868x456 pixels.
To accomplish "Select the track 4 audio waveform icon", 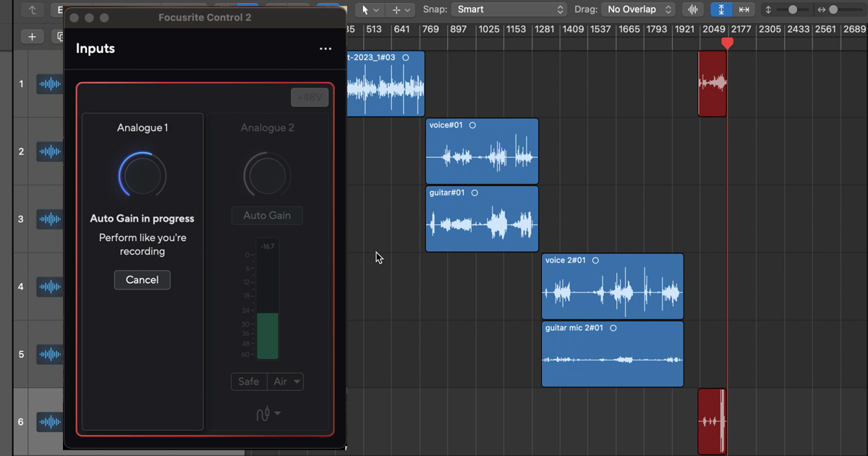I will [x=50, y=287].
